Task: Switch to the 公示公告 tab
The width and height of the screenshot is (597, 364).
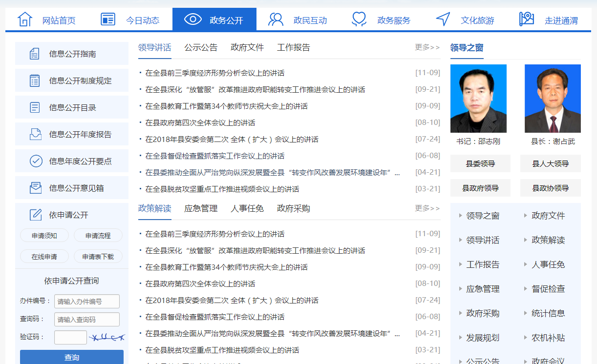Action: point(201,47)
